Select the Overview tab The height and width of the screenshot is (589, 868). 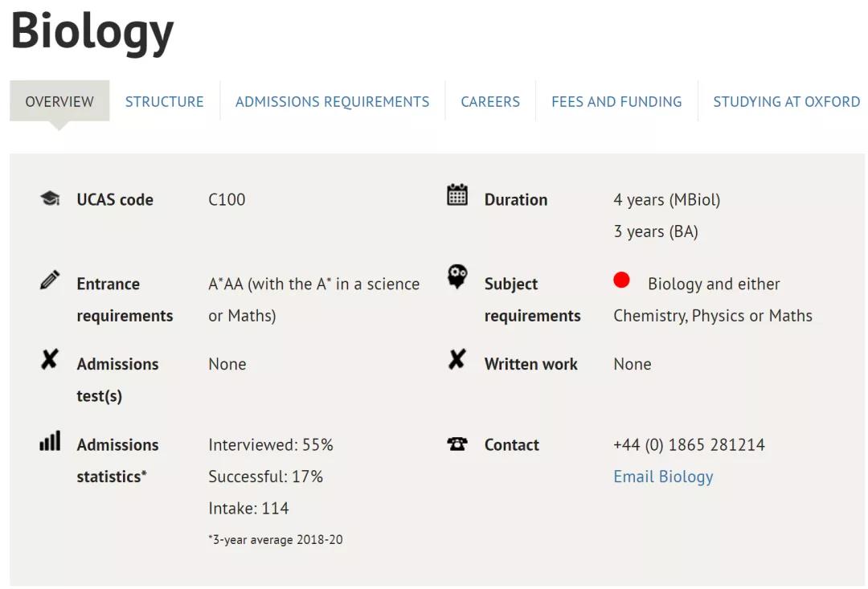click(x=59, y=101)
